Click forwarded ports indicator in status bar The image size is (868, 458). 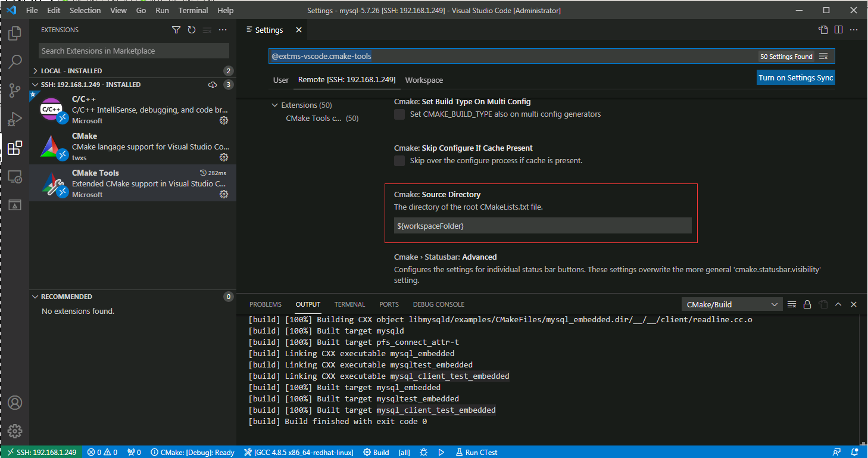click(134, 453)
